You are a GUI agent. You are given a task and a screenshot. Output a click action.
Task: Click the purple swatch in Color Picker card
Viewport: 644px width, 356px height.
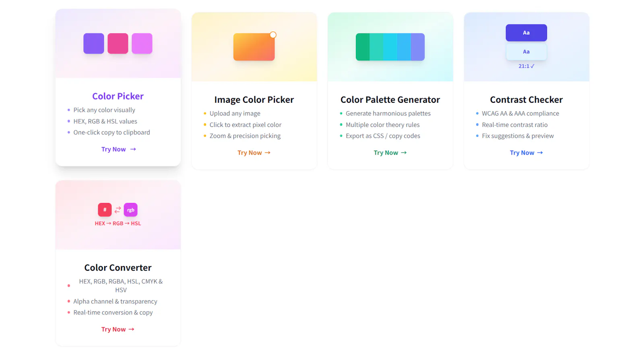94,43
